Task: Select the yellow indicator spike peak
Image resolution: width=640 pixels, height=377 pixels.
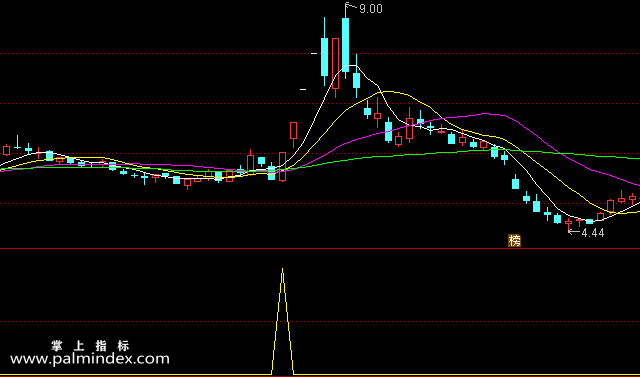Action: pos(282,269)
